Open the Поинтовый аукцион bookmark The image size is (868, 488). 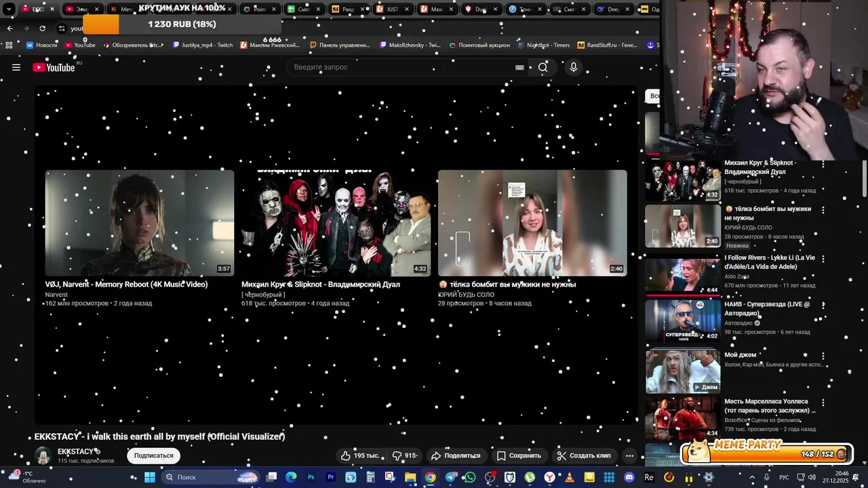pyautogui.click(x=479, y=45)
